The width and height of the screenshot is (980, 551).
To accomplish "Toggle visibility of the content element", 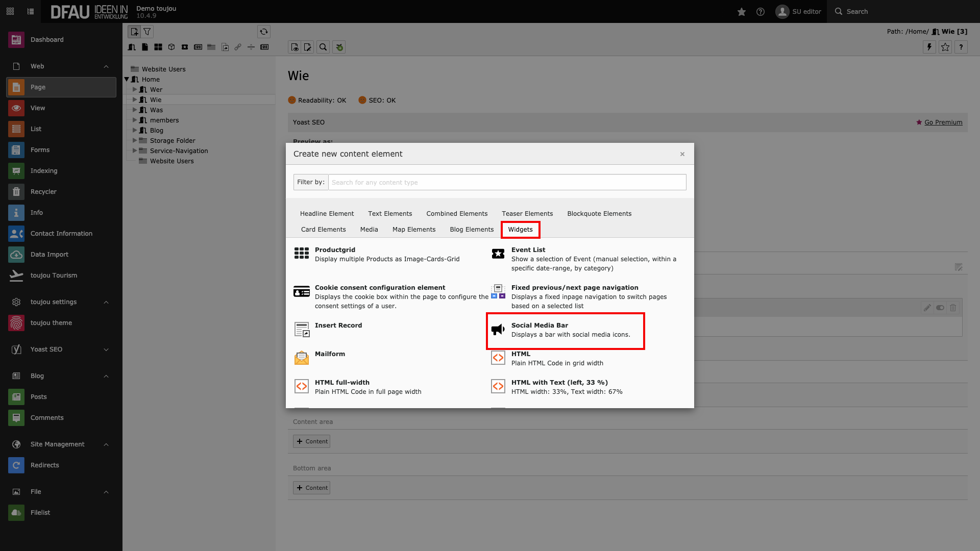I will [x=940, y=308].
